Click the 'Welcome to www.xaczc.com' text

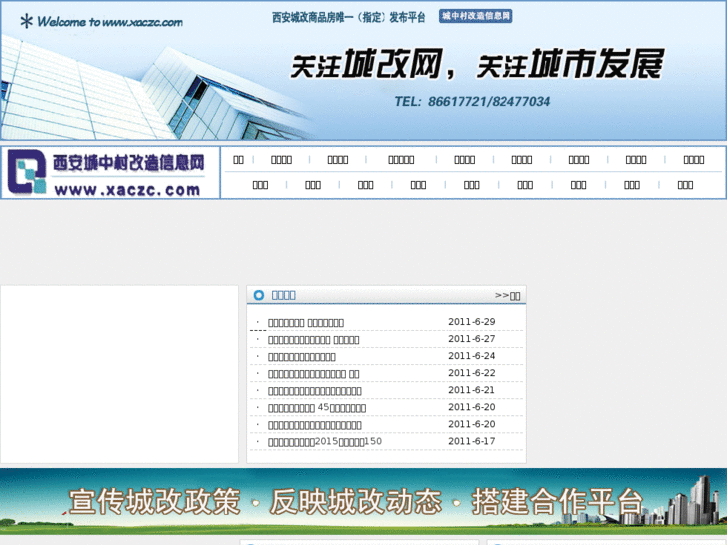(110, 22)
